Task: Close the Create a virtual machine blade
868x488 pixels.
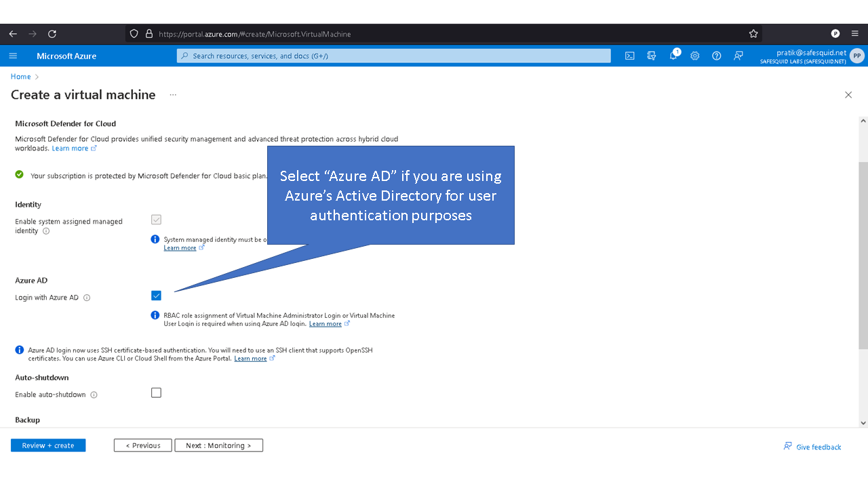Action: pos(848,95)
